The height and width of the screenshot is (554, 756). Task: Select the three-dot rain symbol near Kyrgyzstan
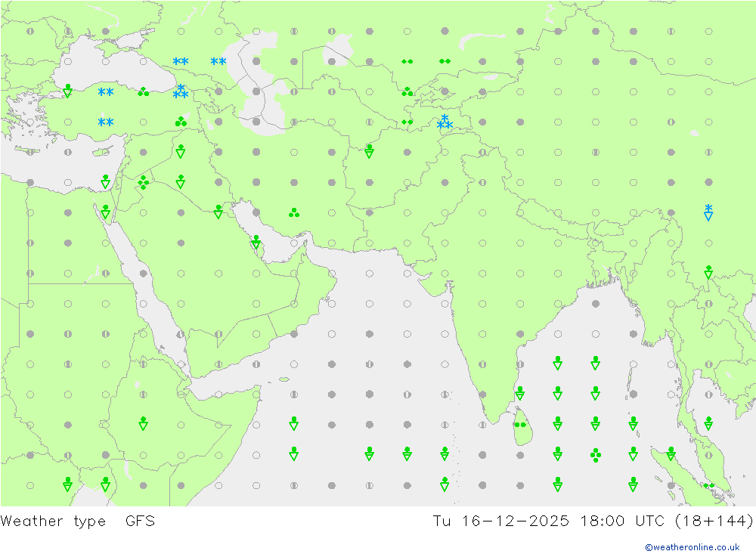pyautogui.click(x=407, y=91)
